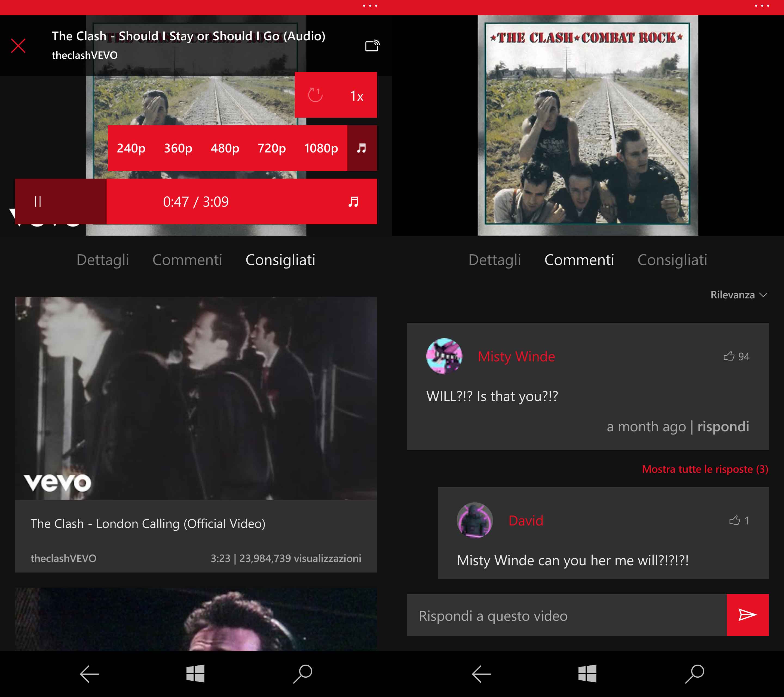The width and height of the screenshot is (784, 697).
Task: Open theclashVEVO channel under London Calling
Action: point(63,558)
